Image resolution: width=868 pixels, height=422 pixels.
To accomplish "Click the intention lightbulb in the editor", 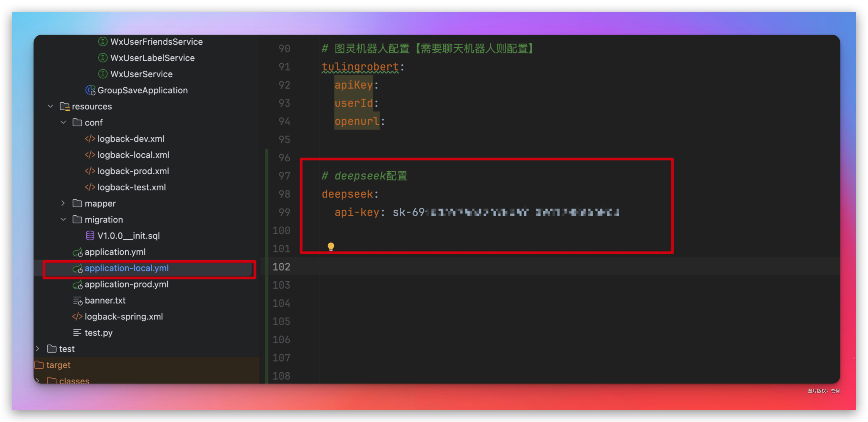I will point(331,246).
